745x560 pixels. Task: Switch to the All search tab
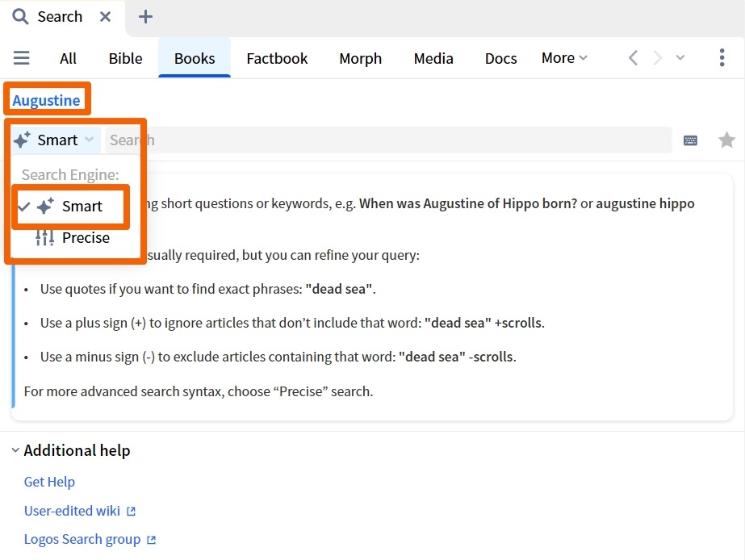coord(68,58)
